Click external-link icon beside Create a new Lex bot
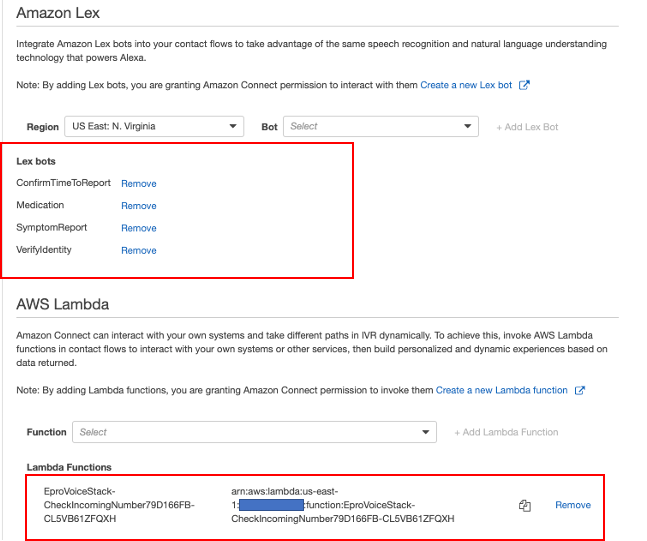The width and height of the screenshot is (647, 541). (x=524, y=85)
